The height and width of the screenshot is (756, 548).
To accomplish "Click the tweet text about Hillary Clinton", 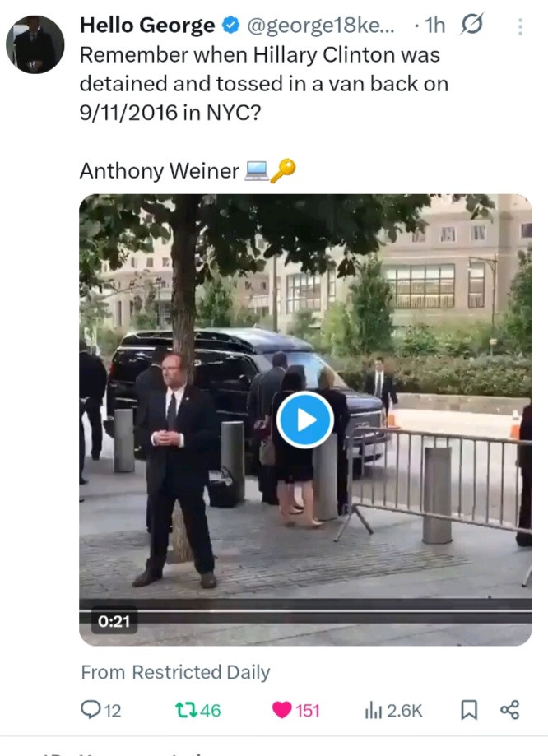I will pos(264,83).
